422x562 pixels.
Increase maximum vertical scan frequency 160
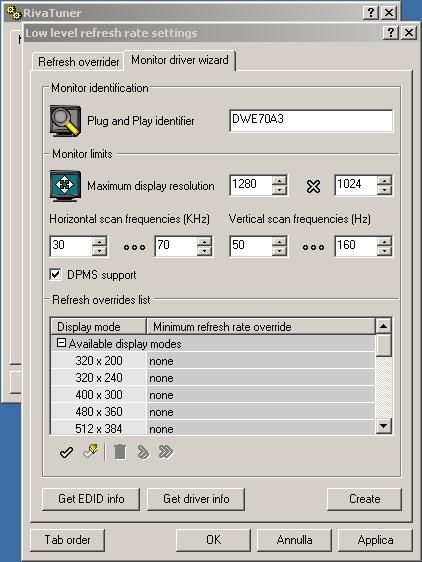point(384,241)
